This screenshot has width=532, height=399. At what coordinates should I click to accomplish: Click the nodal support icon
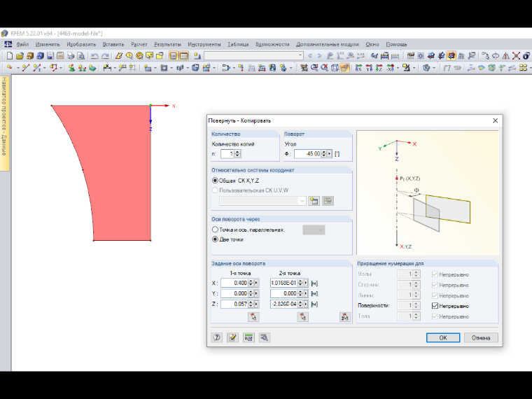point(71,68)
